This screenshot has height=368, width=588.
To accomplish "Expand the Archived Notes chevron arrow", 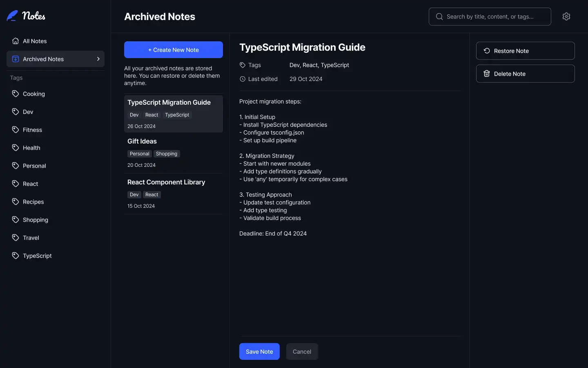I will click(x=98, y=59).
